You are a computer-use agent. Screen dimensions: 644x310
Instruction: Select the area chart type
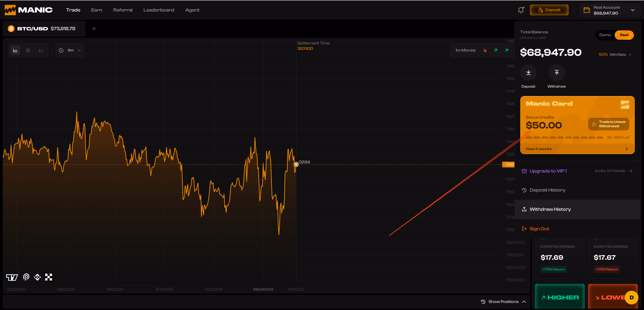(15, 50)
